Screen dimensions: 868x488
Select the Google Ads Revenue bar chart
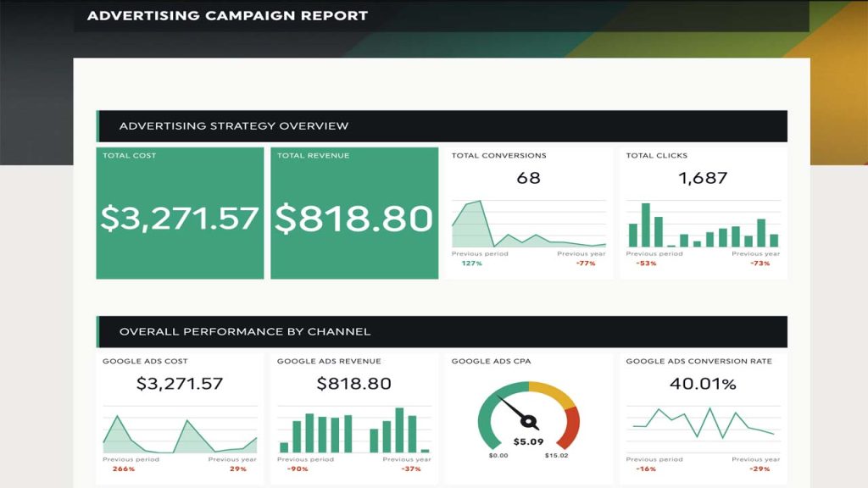[x=352, y=428]
